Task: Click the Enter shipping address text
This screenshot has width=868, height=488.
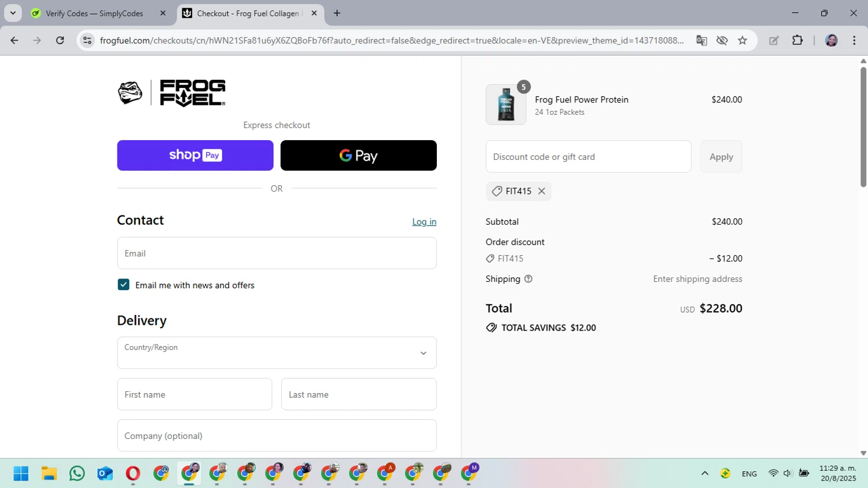Action: (698, 279)
